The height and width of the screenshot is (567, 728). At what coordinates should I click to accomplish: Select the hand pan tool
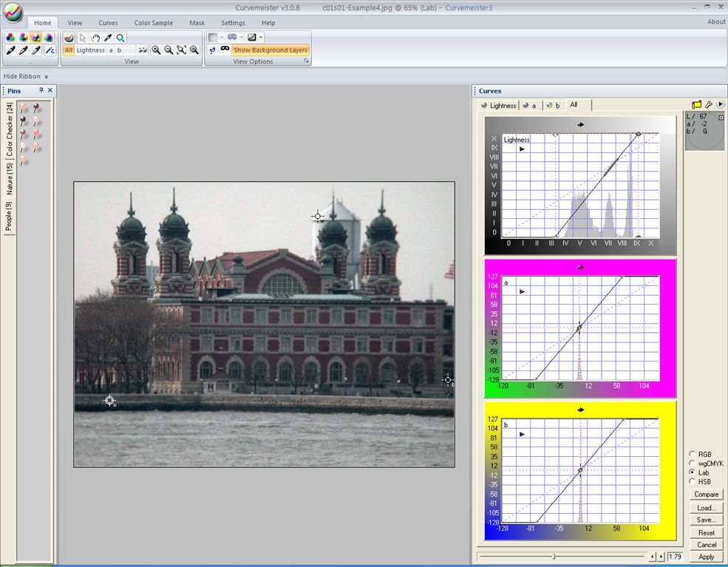95,38
